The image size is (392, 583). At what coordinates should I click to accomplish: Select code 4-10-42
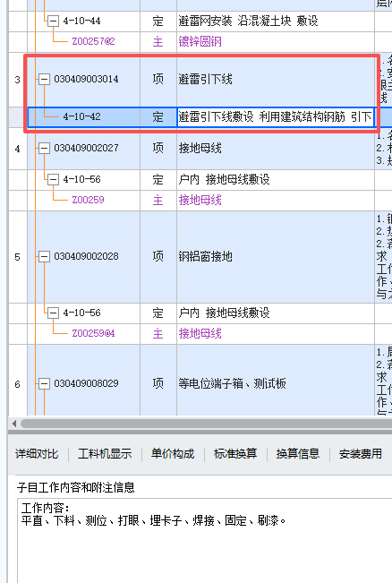coord(81,116)
